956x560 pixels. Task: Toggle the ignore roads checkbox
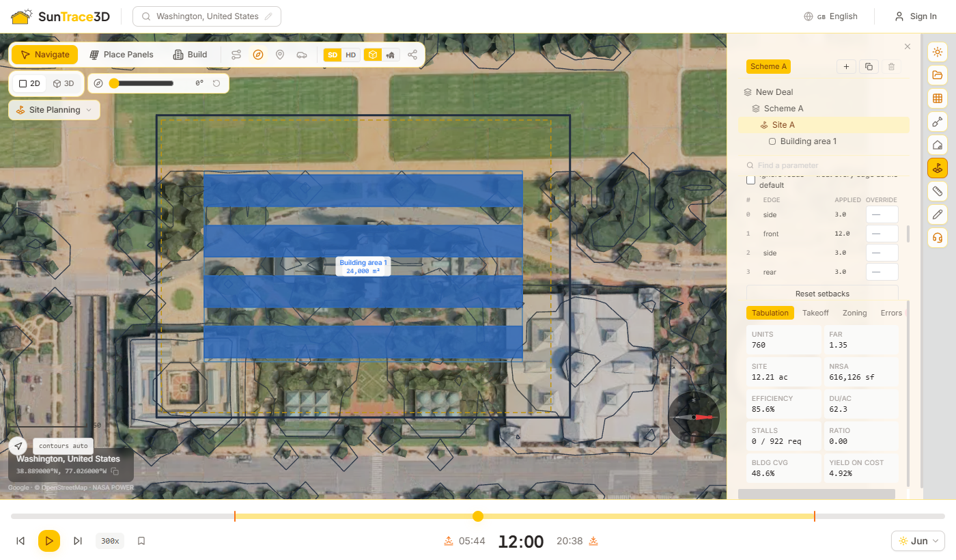click(x=750, y=180)
